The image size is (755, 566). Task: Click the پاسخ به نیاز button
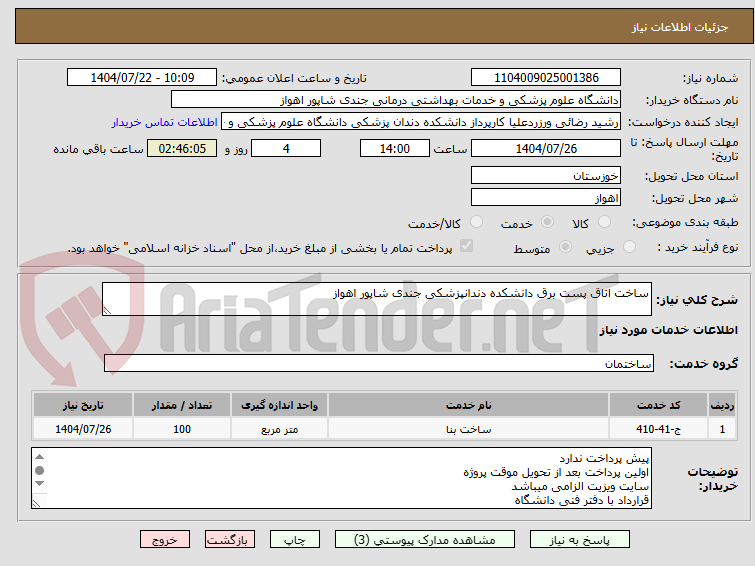tap(579, 540)
